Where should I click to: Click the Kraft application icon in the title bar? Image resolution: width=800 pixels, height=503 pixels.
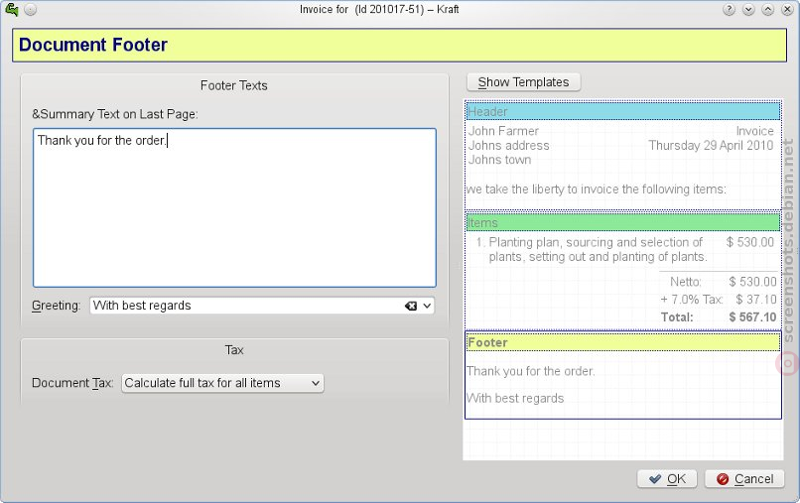tap(11, 9)
